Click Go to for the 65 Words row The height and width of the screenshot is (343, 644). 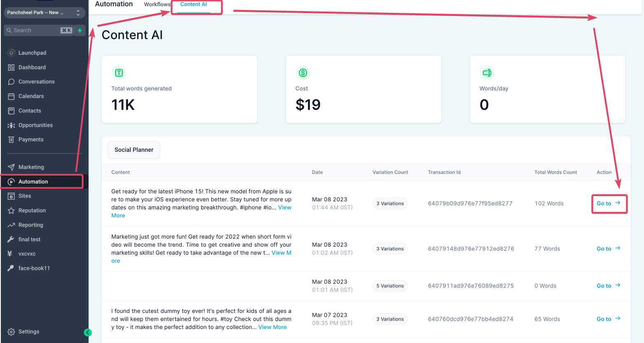609,319
